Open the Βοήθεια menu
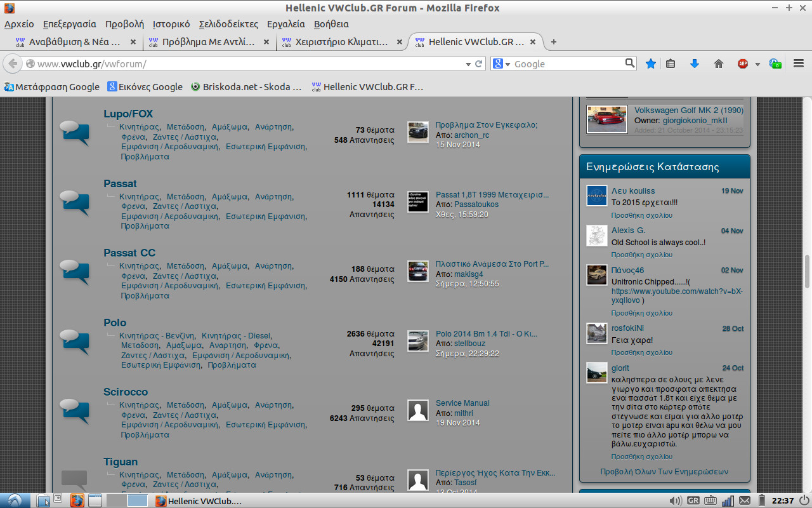 pyautogui.click(x=331, y=24)
